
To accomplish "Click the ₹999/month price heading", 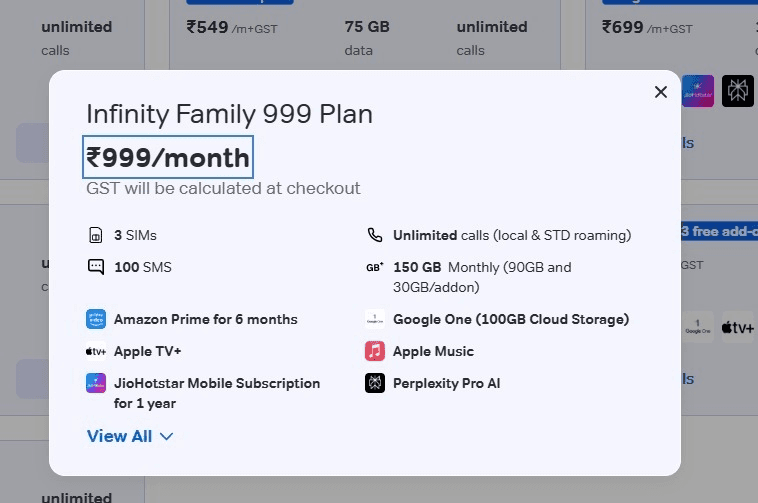I will pyautogui.click(x=168, y=157).
